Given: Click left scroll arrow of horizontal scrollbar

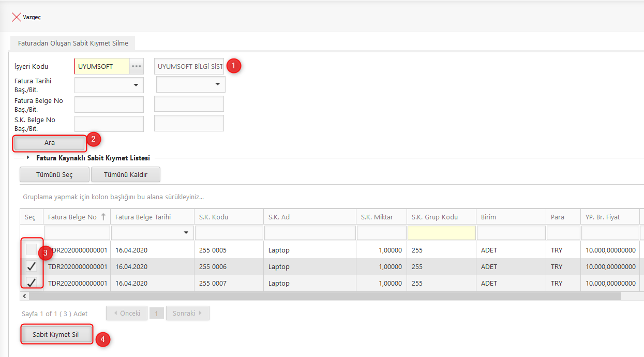Looking at the screenshot, I should [24, 296].
